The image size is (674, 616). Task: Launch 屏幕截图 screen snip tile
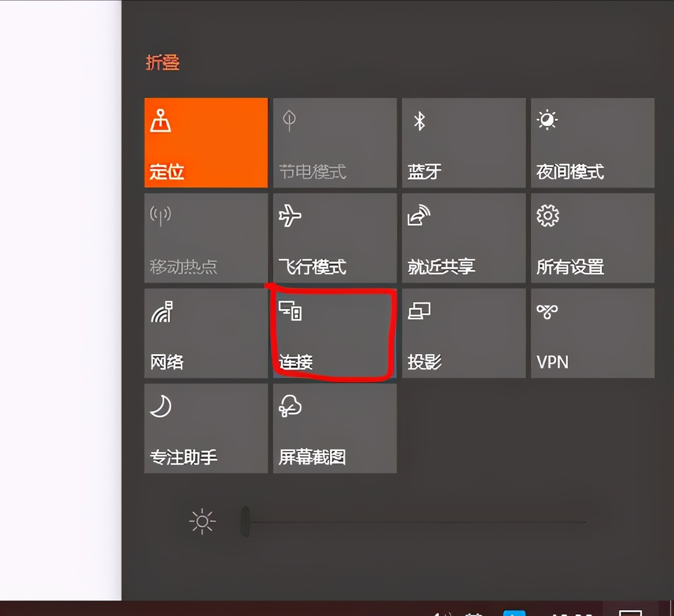pyautogui.click(x=334, y=428)
